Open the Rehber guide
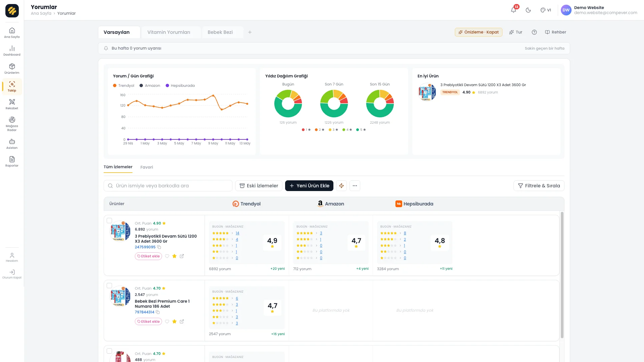This screenshot has height=362, width=644. click(x=555, y=32)
